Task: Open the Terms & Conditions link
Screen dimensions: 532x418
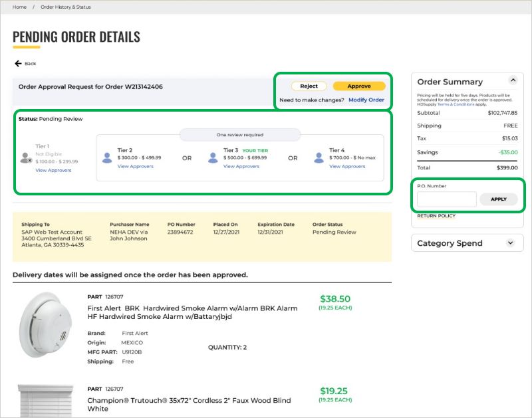Action: [x=456, y=104]
